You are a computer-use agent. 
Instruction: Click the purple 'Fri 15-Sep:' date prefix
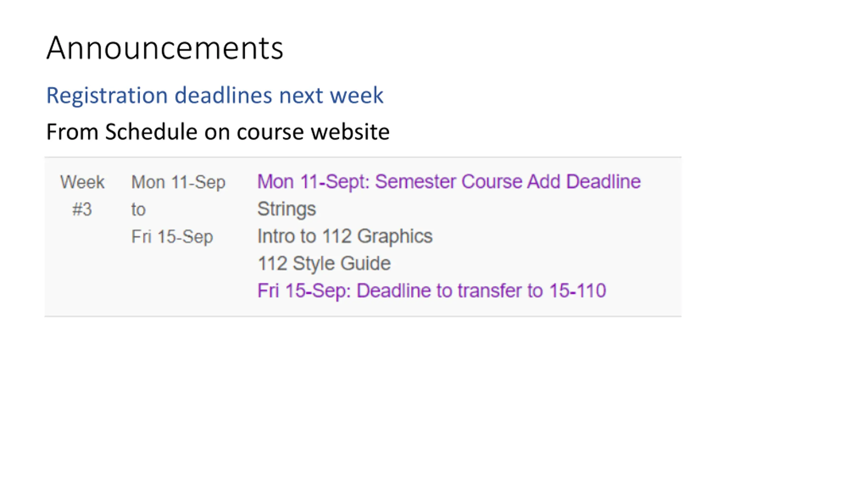click(304, 291)
